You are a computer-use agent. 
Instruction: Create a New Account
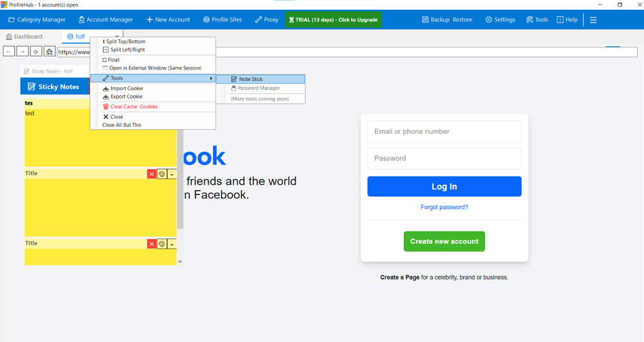168,20
